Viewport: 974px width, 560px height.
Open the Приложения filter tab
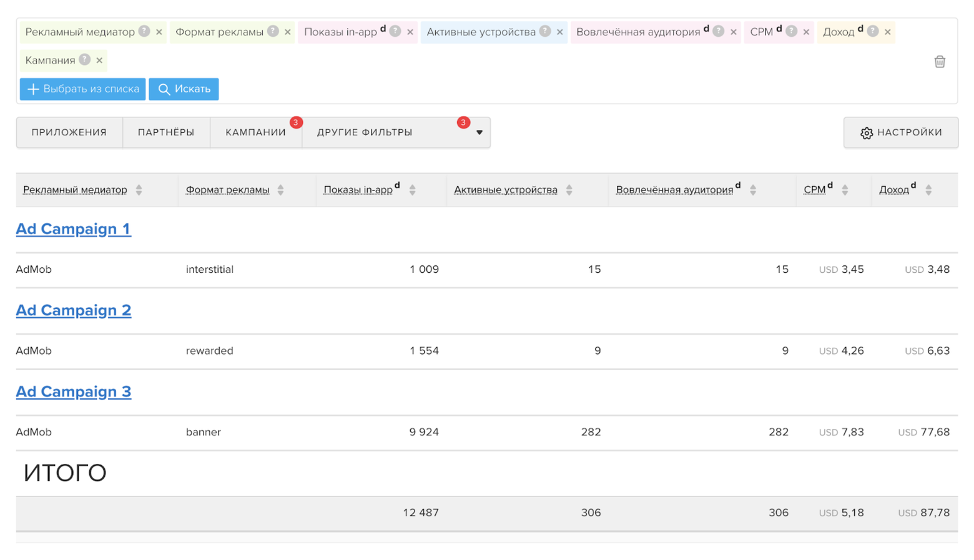click(69, 132)
